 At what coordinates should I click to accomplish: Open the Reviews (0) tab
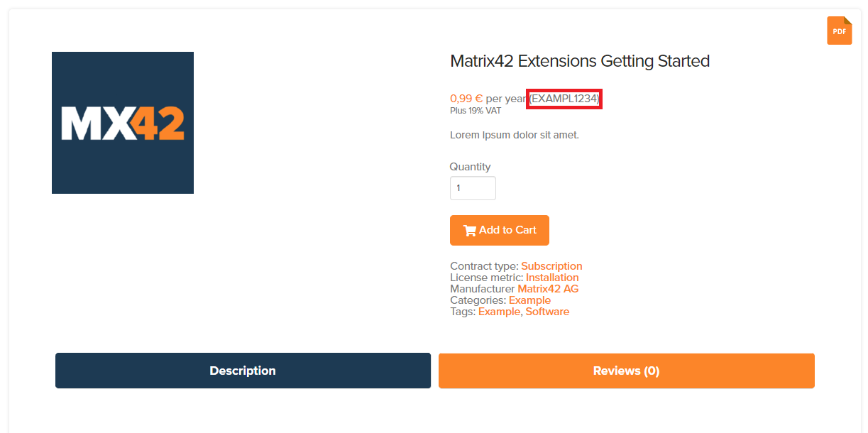point(626,370)
